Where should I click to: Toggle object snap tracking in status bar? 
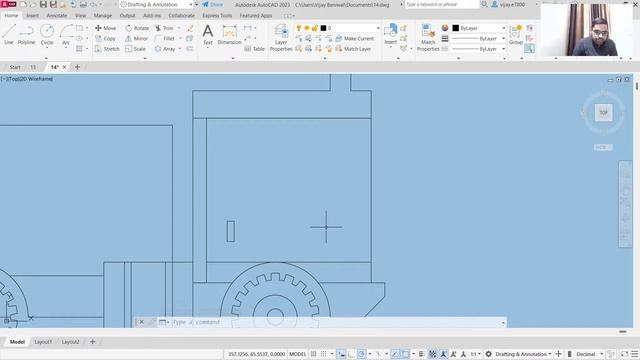[395, 354]
